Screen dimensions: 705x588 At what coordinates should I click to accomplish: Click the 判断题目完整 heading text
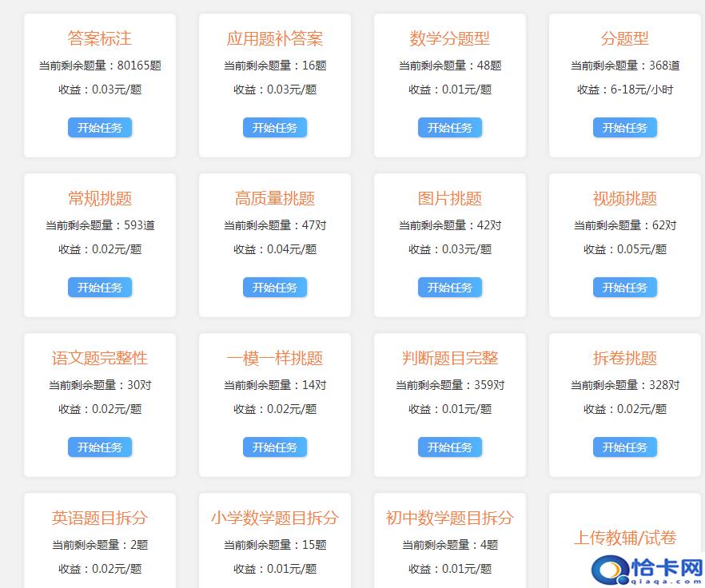[449, 358]
